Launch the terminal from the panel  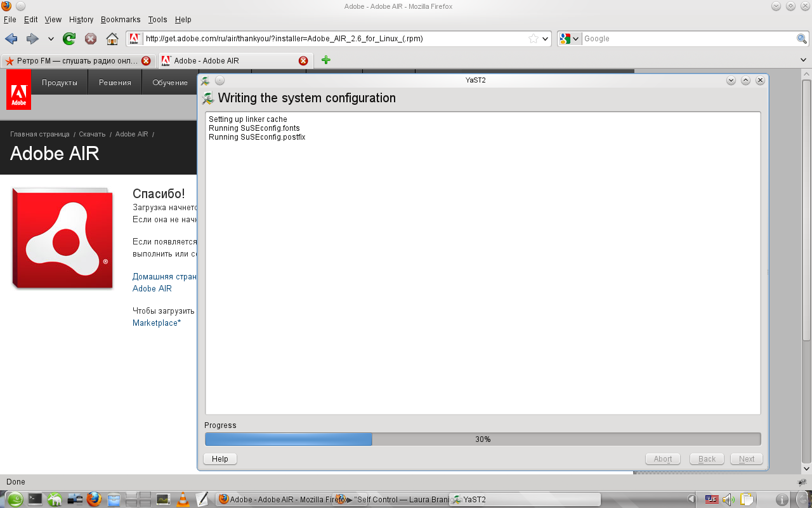(x=35, y=500)
